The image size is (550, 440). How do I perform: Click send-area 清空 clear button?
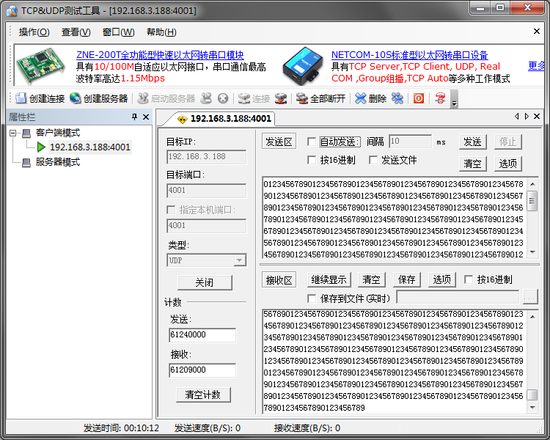472,164
